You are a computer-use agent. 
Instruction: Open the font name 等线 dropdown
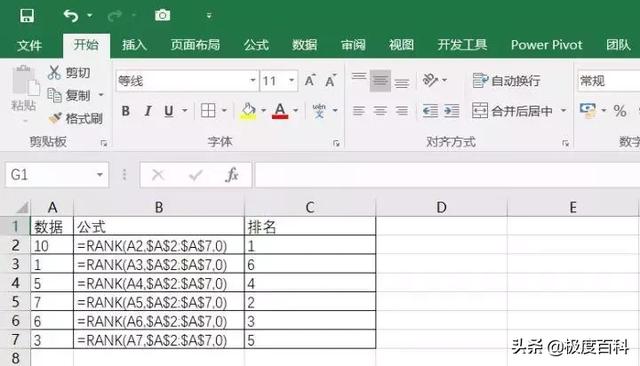click(x=253, y=80)
